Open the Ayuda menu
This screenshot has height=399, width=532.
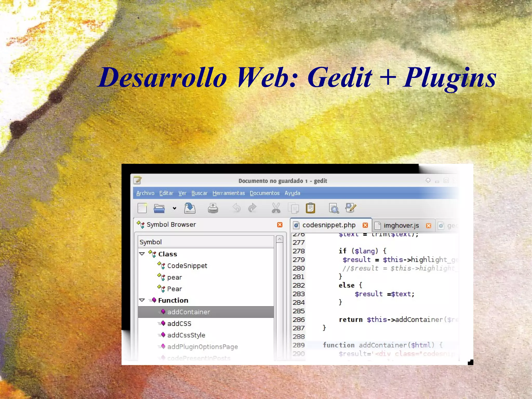(292, 193)
